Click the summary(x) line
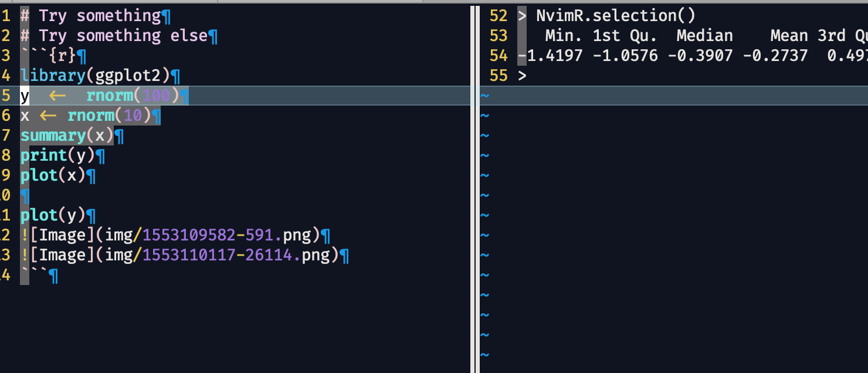Image resolution: width=868 pixels, height=373 pixels. pyautogui.click(x=67, y=135)
